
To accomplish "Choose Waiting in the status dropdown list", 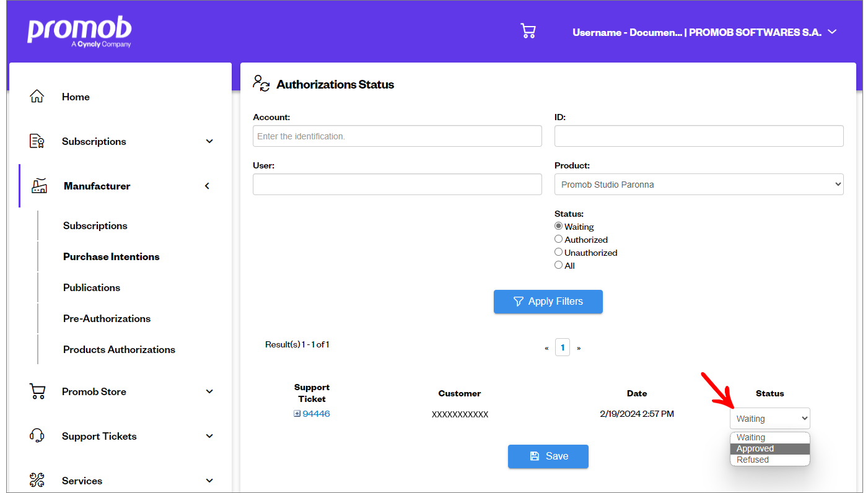I will click(x=770, y=437).
